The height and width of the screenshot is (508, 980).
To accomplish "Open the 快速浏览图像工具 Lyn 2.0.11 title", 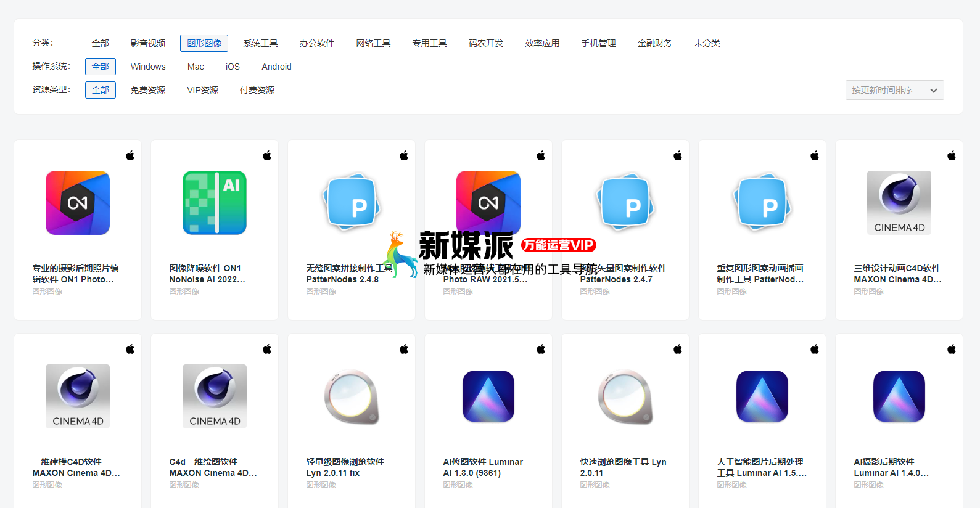I will (x=624, y=467).
